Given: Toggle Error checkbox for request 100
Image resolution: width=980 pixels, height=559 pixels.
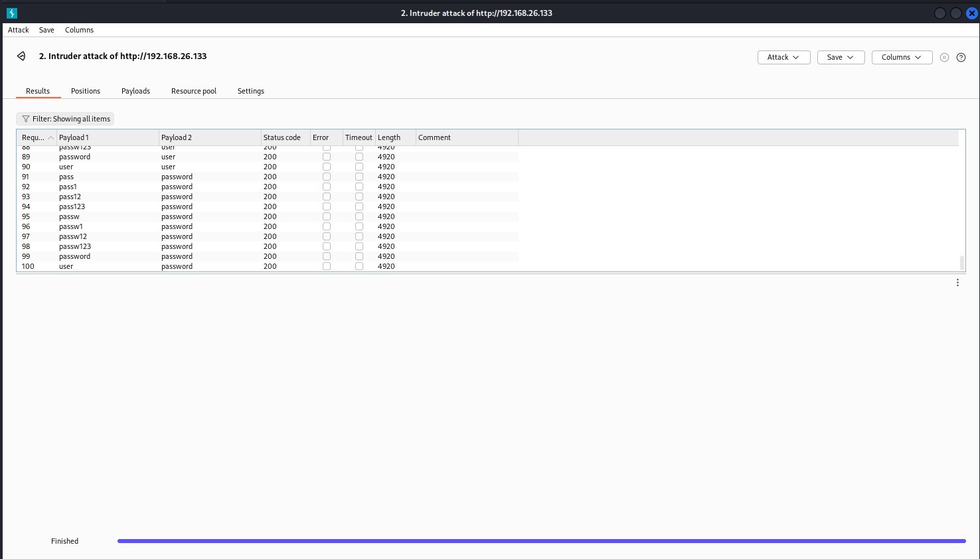Looking at the screenshot, I should coord(326,266).
